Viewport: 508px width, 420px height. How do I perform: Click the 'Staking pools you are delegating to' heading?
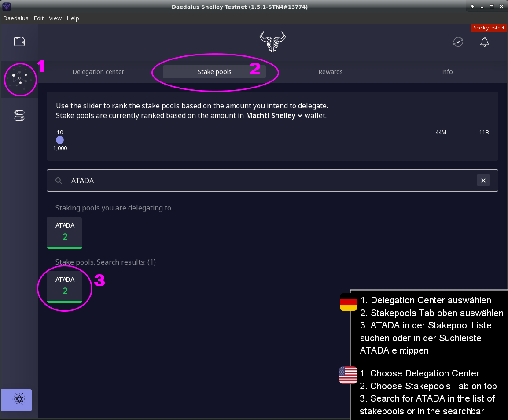tap(113, 208)
